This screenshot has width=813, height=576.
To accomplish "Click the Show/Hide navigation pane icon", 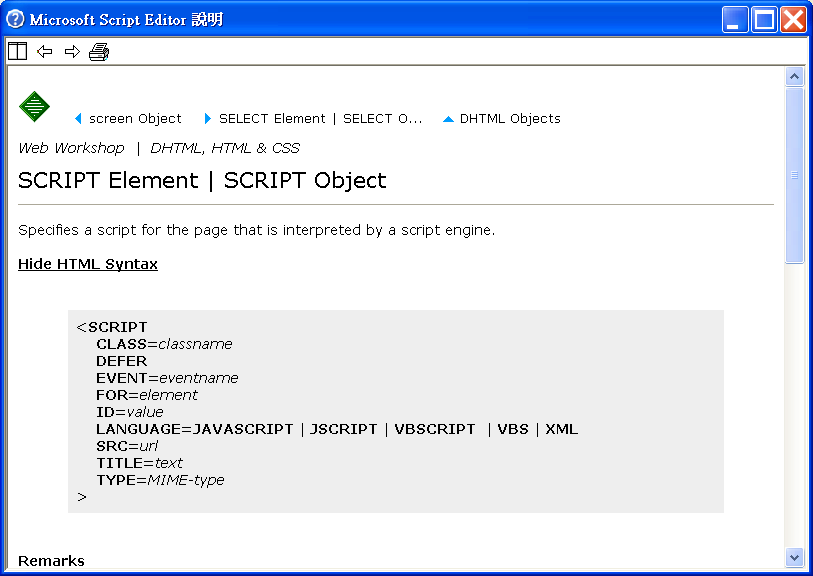I will 17,51.
